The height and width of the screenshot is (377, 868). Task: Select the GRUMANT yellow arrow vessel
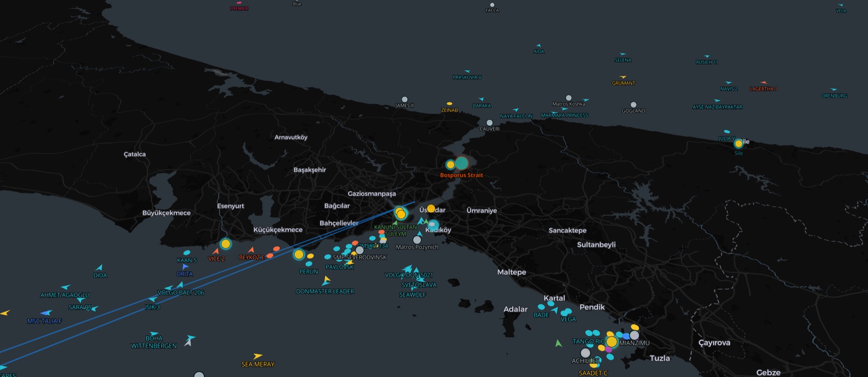[x=623, y=77]
